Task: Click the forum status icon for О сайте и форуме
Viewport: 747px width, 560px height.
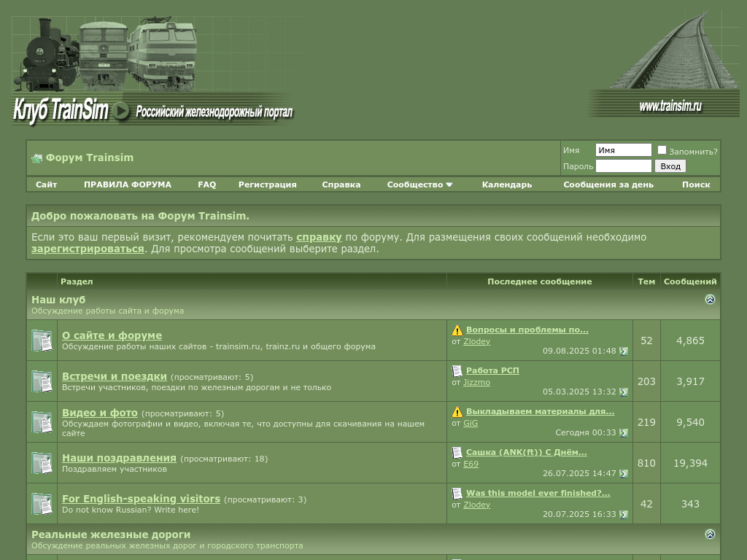Action: coord(42,341)
